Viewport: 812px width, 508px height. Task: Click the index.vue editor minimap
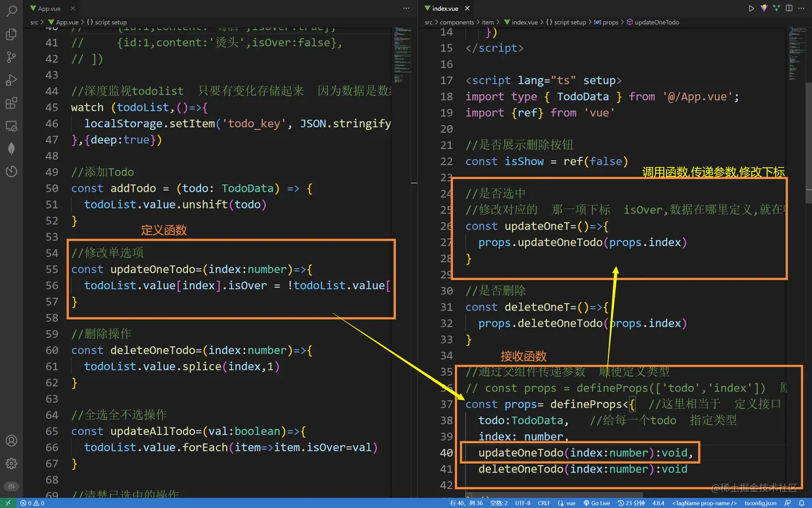click(x=796, y=54)
